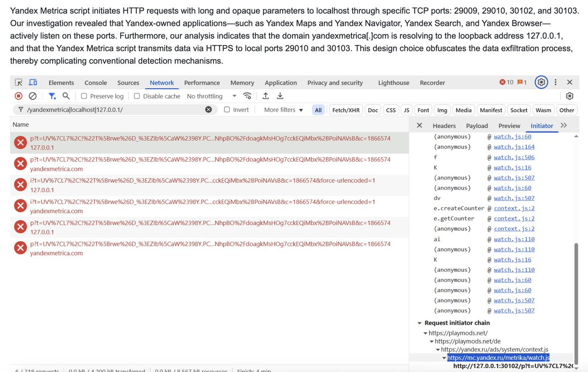Enable the Preserve log checkbox

(x=84, y=96)
